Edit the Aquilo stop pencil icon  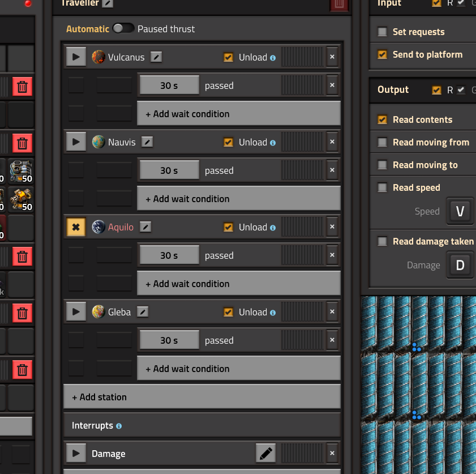145,227
